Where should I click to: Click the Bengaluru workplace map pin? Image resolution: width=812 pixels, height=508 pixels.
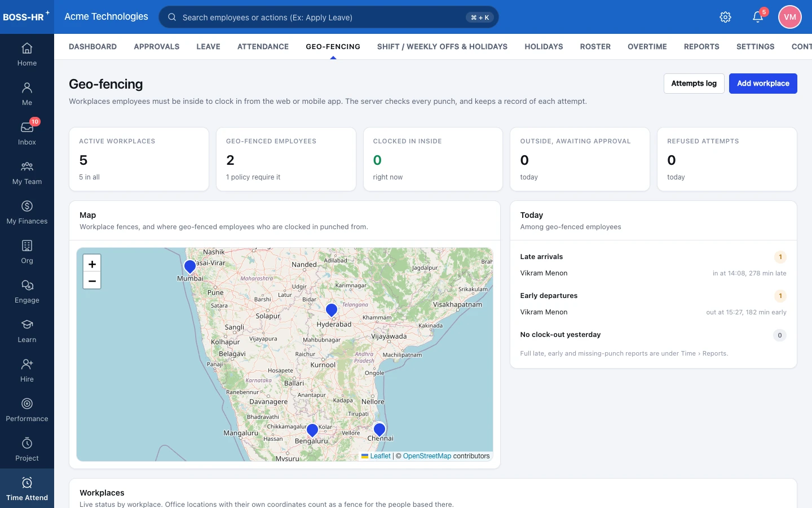point(312,430)
